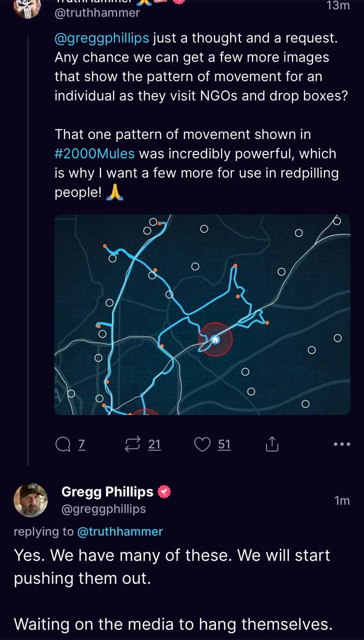This screenshot has width=364, height=640.
Task: Click the retruth arrows icon
Action: pyautogui.click(x=134, y=444)
